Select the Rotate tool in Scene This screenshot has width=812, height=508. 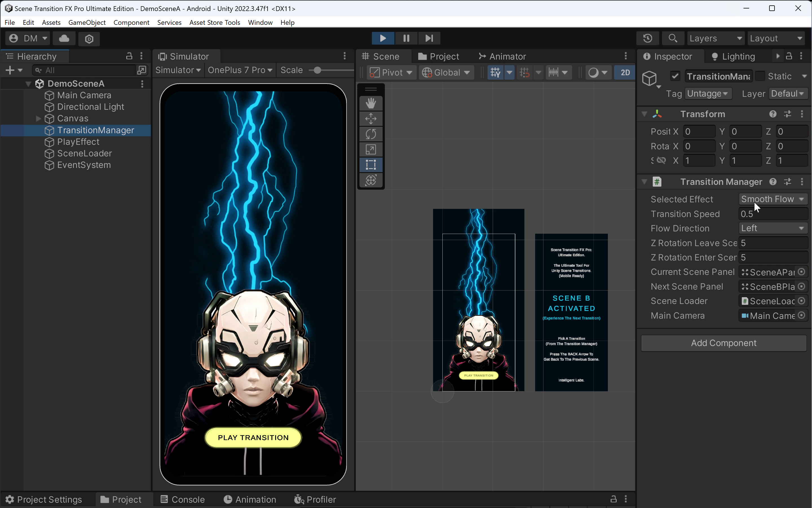pyautogui.click(x=371, y=134)
